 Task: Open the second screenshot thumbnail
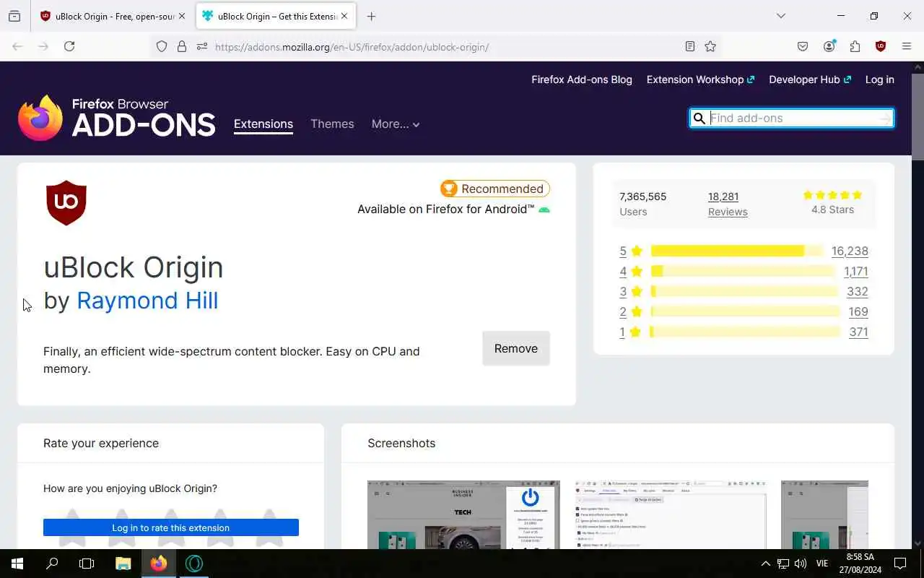pyautogui.click(x=671, y=514)
